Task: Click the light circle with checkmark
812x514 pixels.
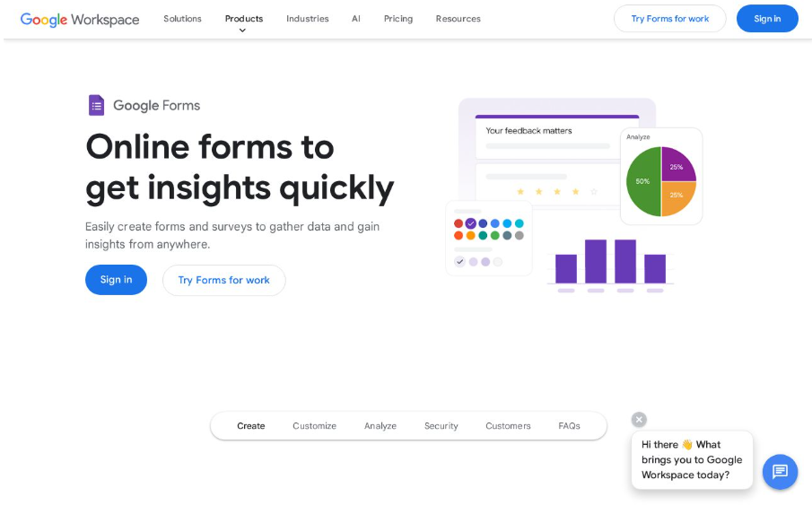Action: [x=460, y=262]
